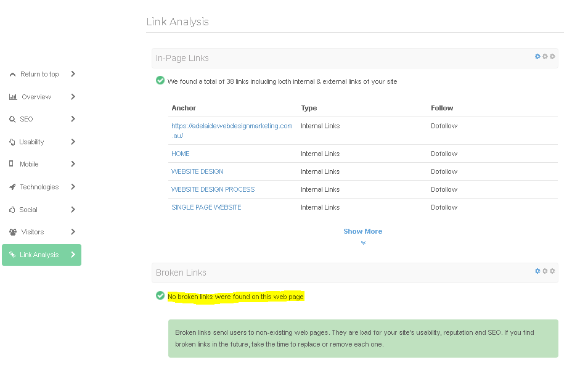Viewport: 588px width, 378px height.
Task: Click the green broken links info box
Action: tap(363, 339)
